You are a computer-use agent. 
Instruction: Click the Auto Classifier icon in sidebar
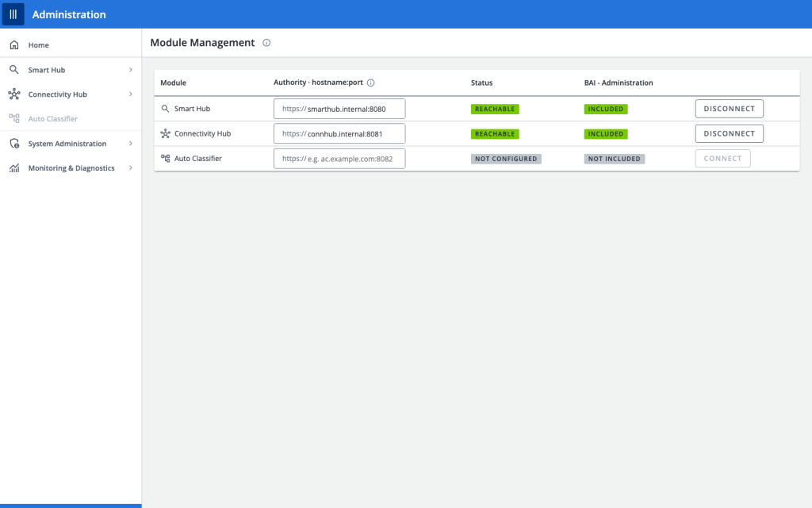pyautogui.click(x=14, y=119)
